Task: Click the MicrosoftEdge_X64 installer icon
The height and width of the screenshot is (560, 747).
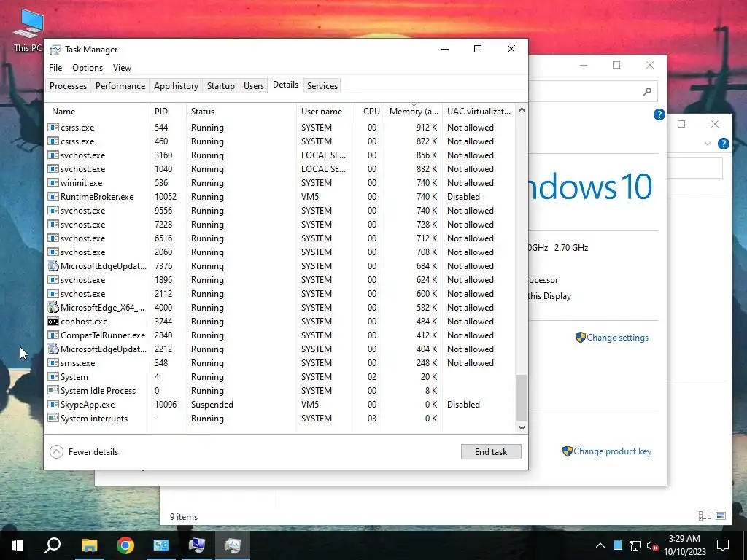Action: click(53, 308)
